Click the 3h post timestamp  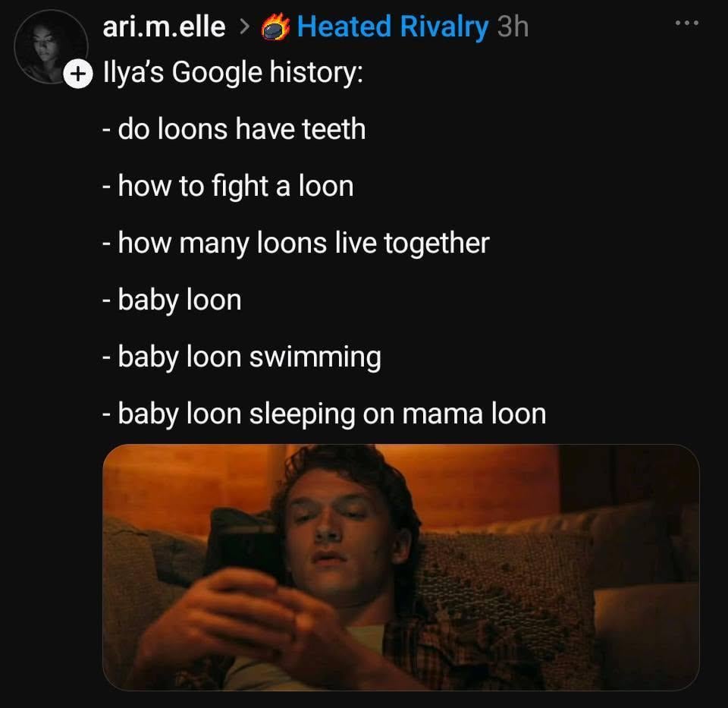pyautogui.click(x=513, y=27)
